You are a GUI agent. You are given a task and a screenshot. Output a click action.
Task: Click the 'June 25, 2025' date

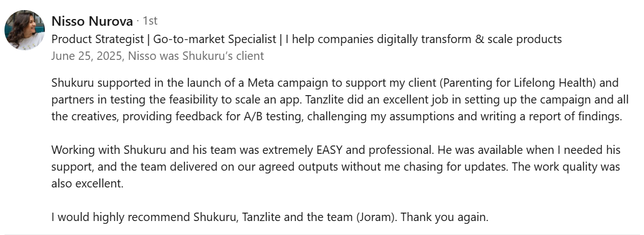coord(87,56)
